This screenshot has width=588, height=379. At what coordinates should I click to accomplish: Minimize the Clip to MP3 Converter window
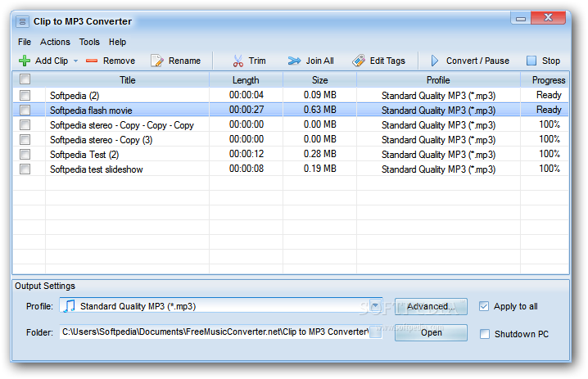(521, 18)
